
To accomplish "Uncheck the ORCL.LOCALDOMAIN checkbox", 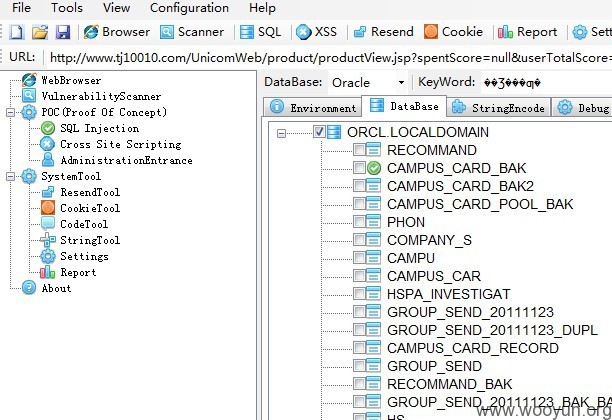I will (319, 132).
